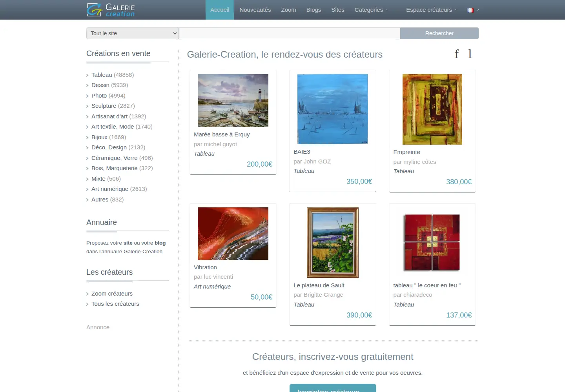Screen dimensions: 565x392
Task: Click the 'tableau " le coeur en feu "' title
Action: (427, 285)
